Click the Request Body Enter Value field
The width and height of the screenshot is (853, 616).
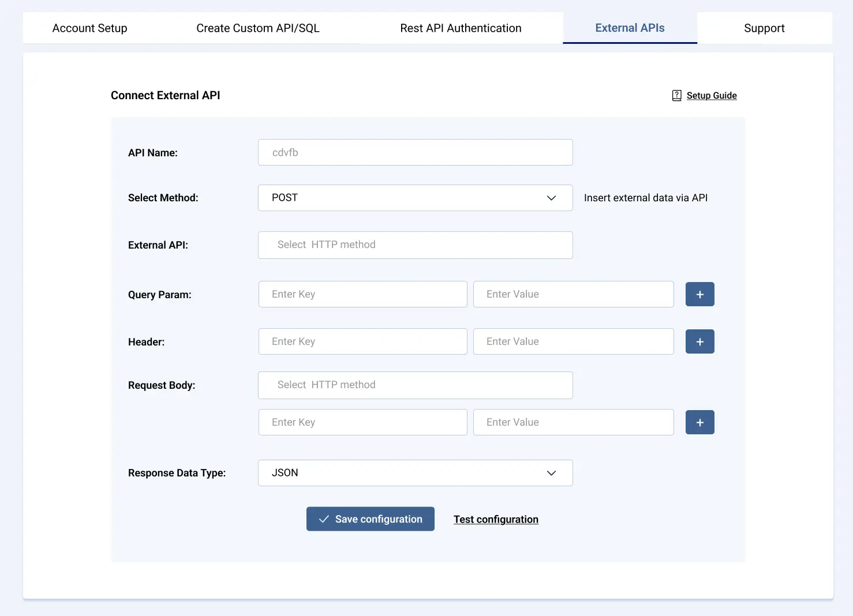coord(573,422)
